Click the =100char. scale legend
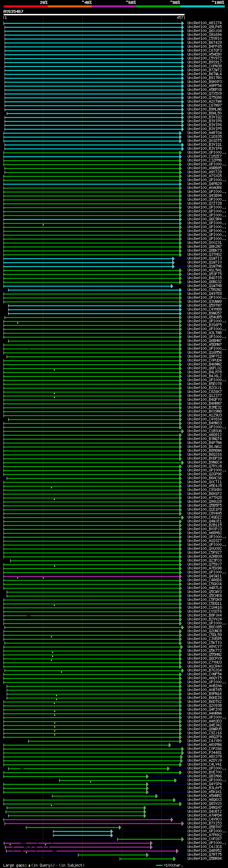 [x=170, y=865]
